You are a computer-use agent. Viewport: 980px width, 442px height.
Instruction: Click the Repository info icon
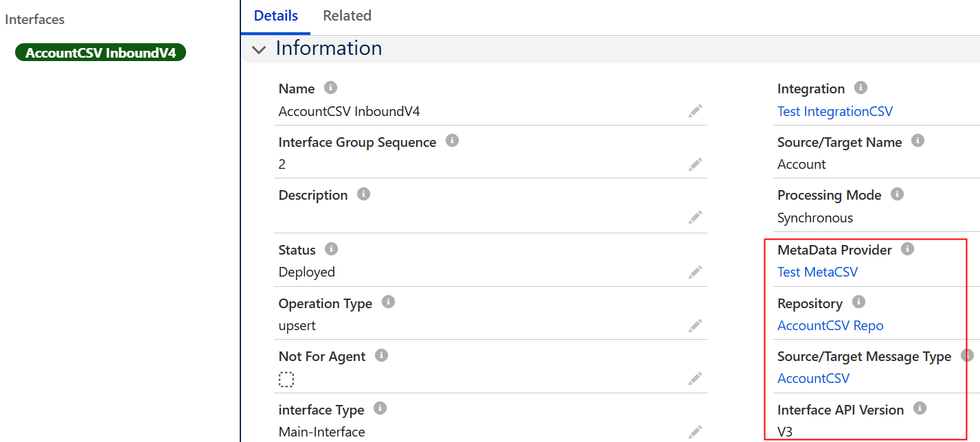[858, 302]
